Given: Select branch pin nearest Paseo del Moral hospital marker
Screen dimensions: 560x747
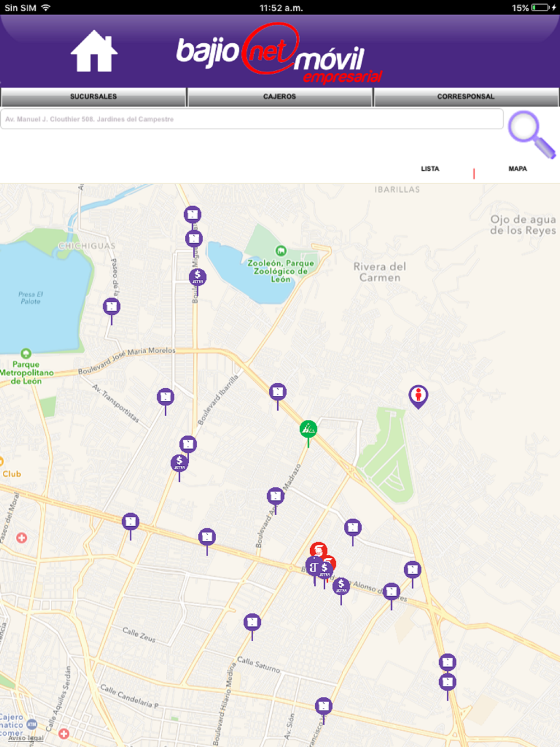Looking at the screenshot, I should (130, 522).
